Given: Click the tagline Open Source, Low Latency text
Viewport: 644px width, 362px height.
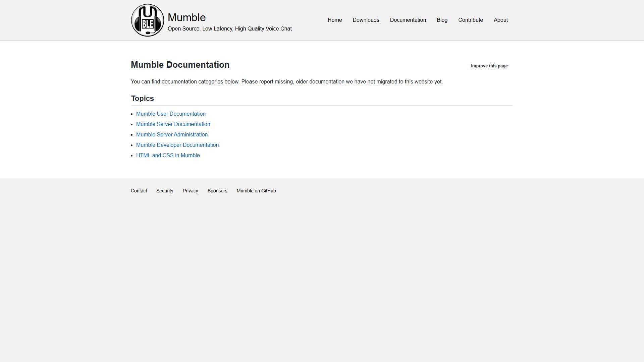Looking at the screenshot, I should (230, 28).
